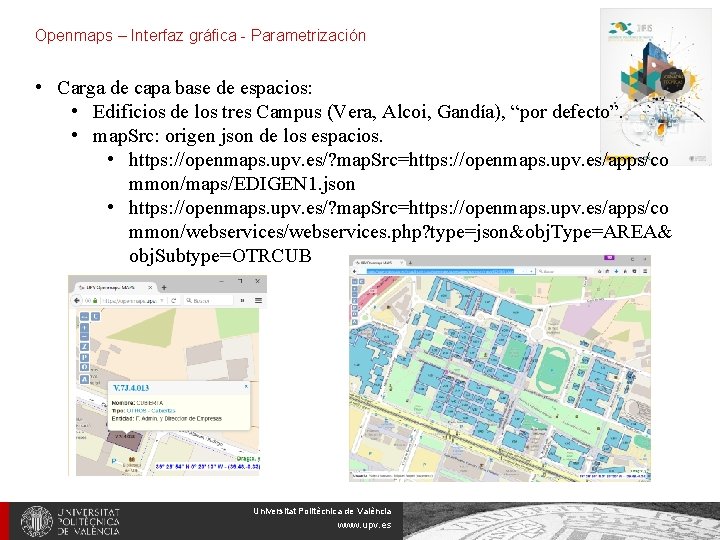Click purple badge in right browser title bar
Screen dimensions: 720x540
click(609, 258)
